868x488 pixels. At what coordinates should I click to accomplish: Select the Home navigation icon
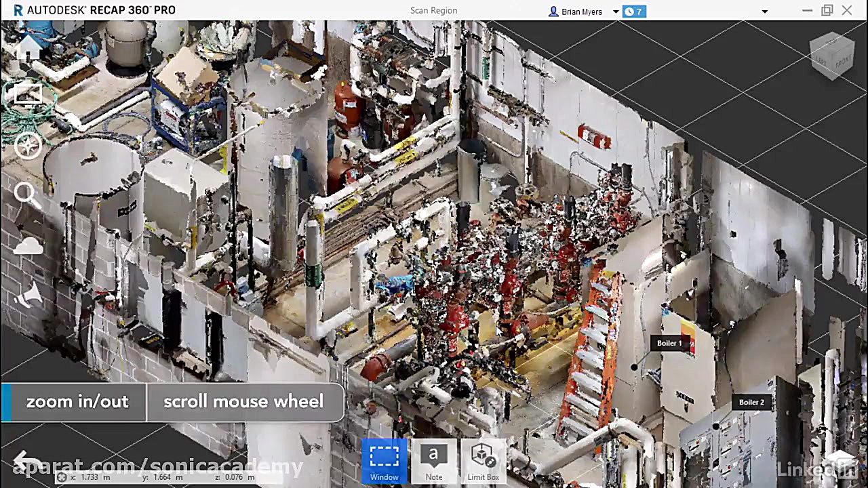click(28, 47)
